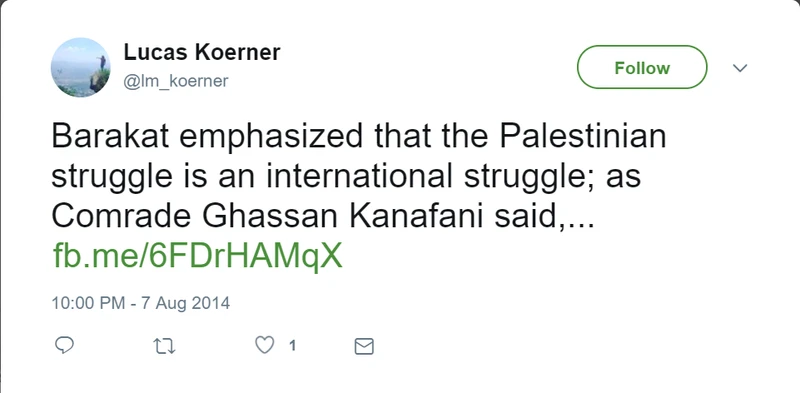Viewport: 800px width, 393px height.
Task: Click the tweet text mentioning Barakat
Action: pos(359,177)
